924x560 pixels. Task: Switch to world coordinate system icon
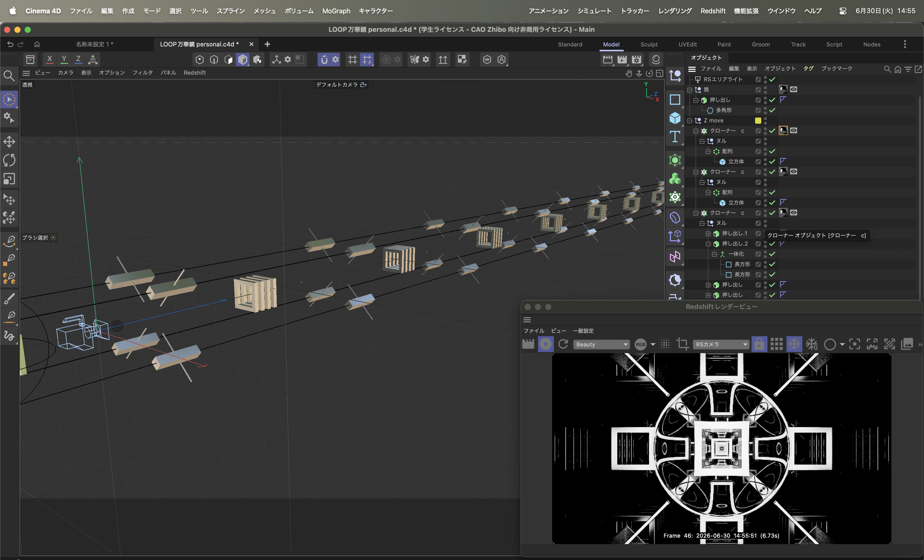[93, 59]
